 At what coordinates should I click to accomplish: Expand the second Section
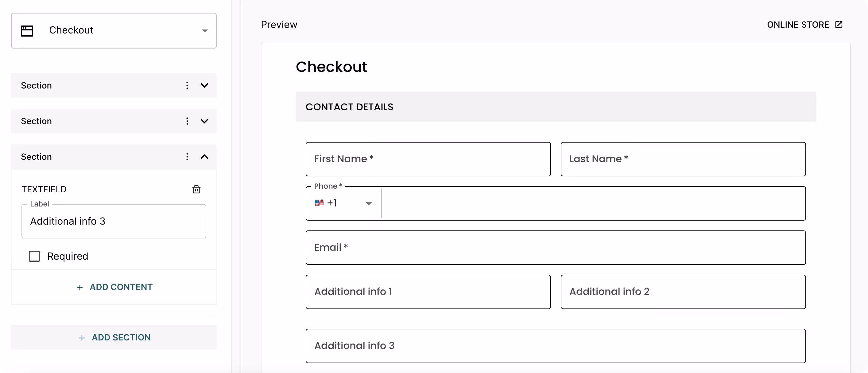click(204, 121)
